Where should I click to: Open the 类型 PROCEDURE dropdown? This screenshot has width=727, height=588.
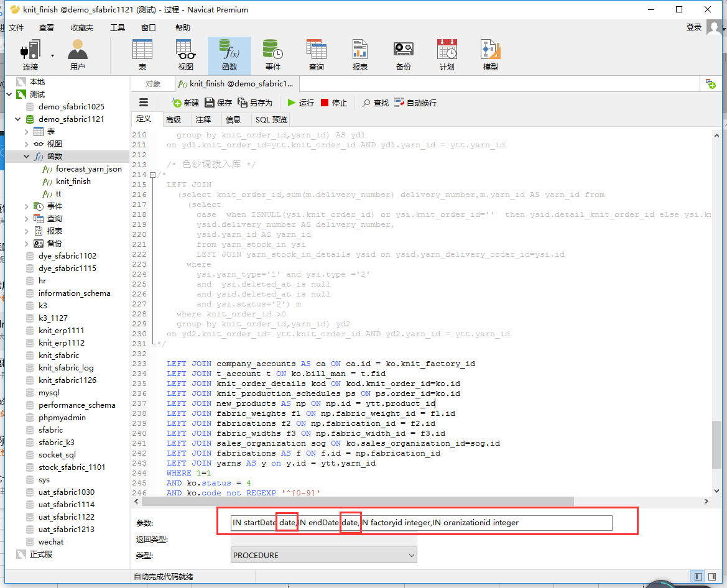323,555
